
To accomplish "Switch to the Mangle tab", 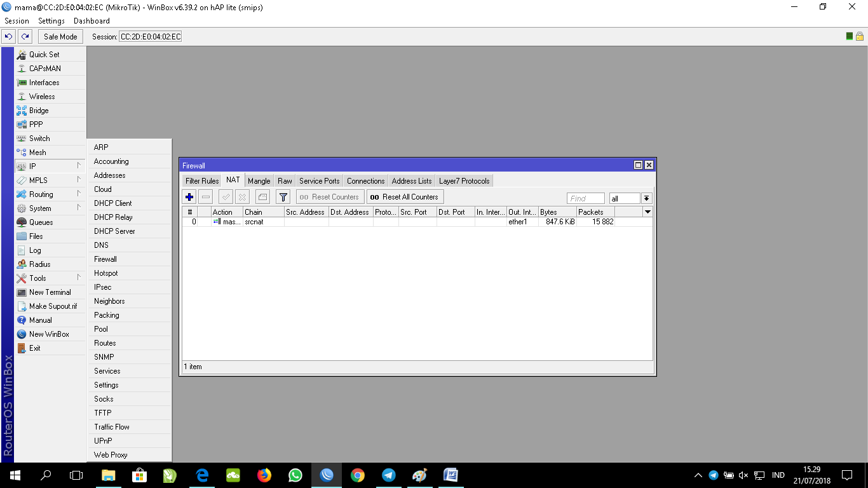I will pyautogui.click(x=259, y=181).
